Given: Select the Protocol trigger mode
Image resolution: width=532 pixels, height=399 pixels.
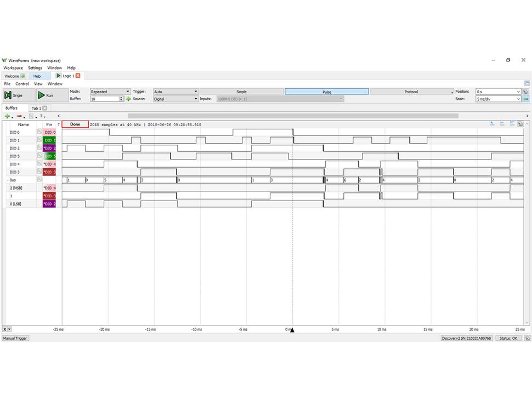Looking at the screenshot, I should pyautogui.click(x=411, y=92).
